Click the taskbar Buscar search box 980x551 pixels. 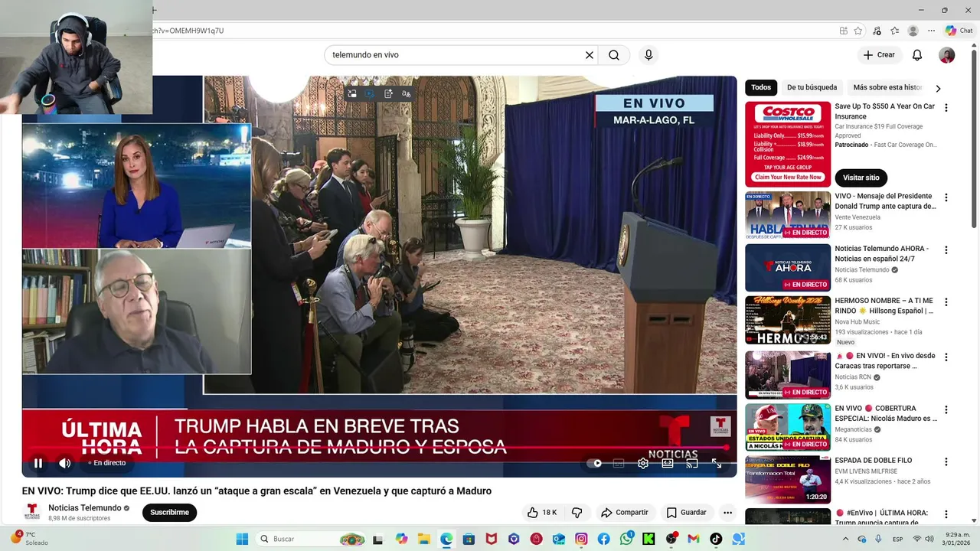(312, 539)
